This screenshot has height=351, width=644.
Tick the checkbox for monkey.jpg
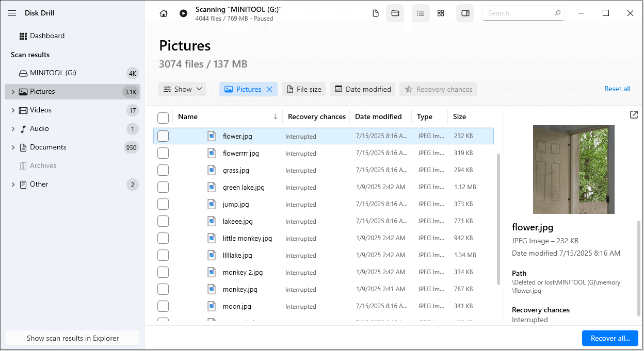point(163,289)
